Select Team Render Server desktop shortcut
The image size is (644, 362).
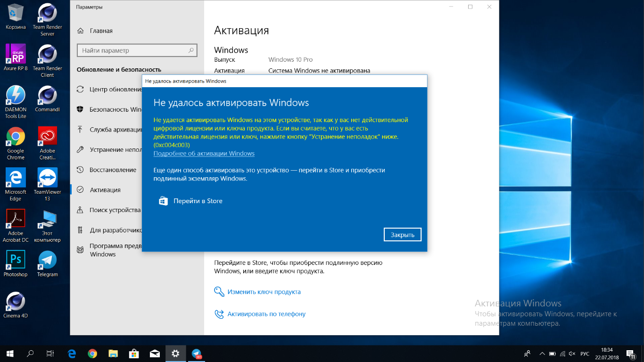click(x=47, y=20)
